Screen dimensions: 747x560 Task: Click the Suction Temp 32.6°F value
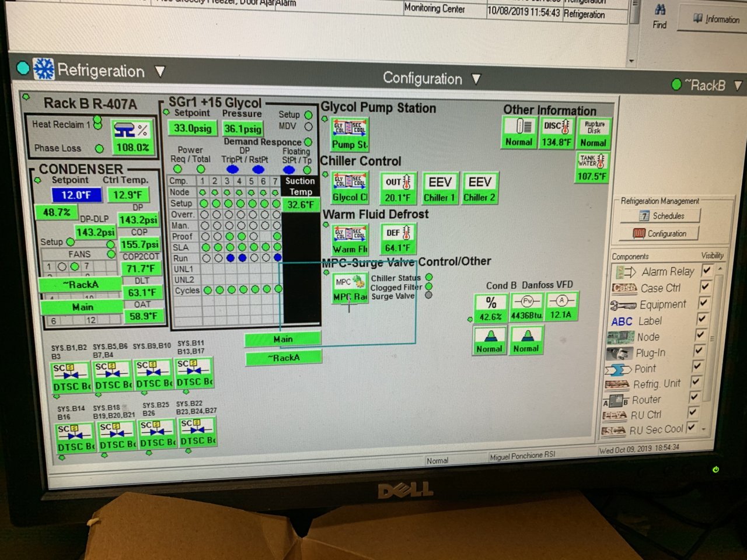point(301,205)
